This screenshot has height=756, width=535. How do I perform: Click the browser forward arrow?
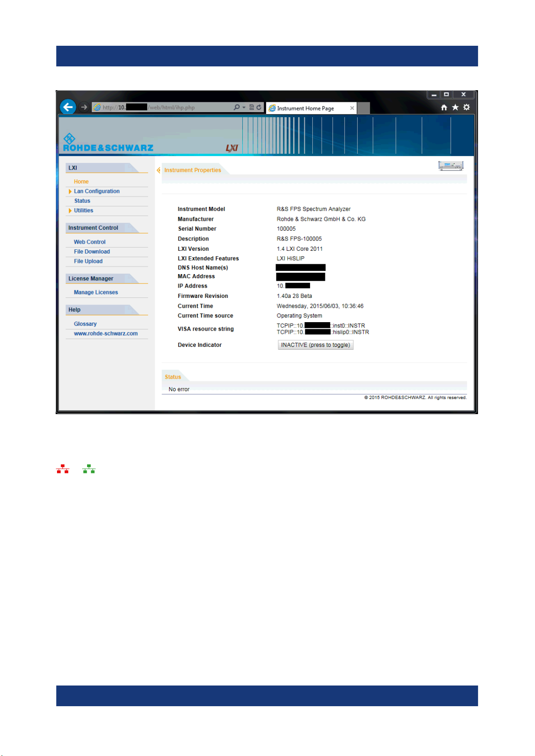(84, 107)
